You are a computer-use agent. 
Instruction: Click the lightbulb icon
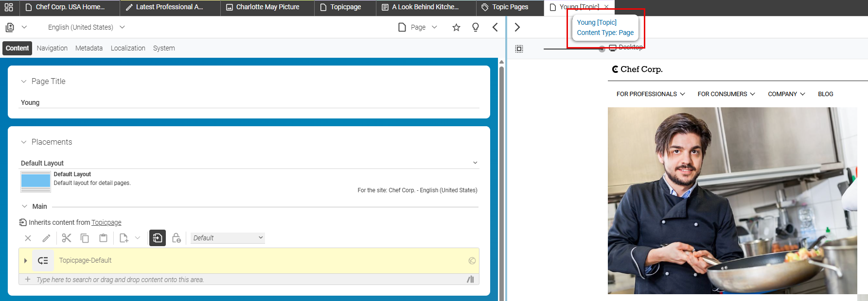point(476,27)
